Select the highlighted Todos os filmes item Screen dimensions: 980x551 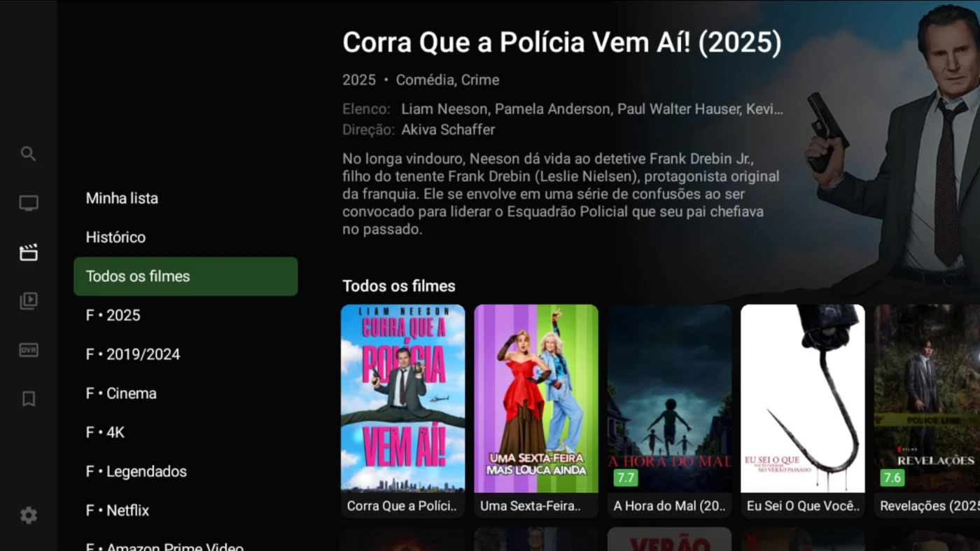pos(185,277)
